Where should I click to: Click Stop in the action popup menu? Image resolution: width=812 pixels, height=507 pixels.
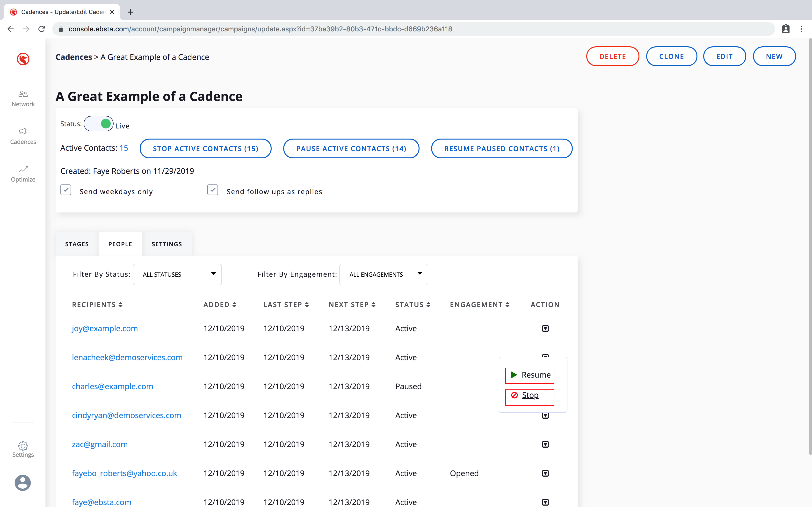point(530,396)
